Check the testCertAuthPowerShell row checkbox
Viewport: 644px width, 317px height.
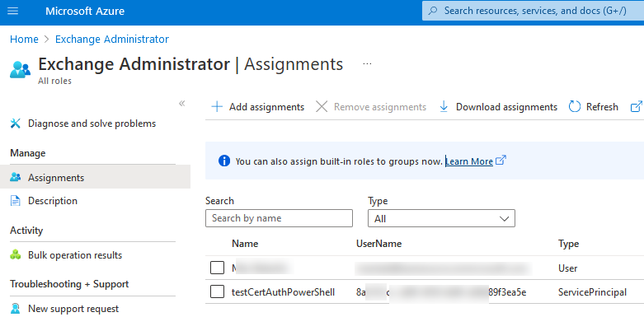click(x=217, y=292)
